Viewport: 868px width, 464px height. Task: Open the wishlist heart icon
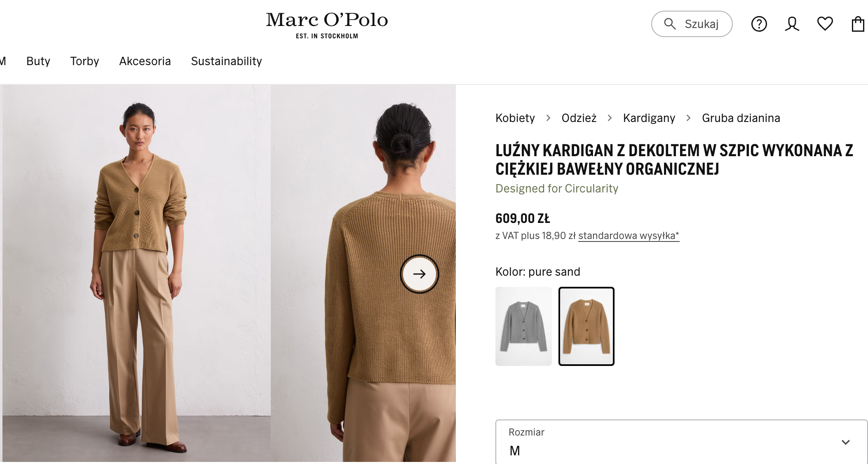(825, 24)
